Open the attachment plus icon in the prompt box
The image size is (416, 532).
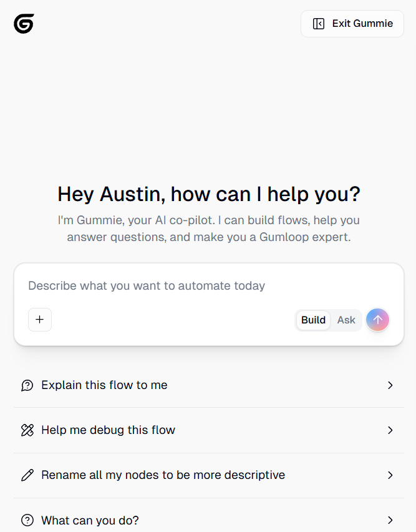click(39, 320)
